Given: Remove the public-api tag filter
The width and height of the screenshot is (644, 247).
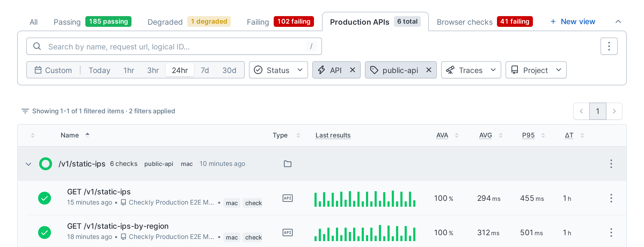Looking at the screenshot, I should tap(429, 70).
